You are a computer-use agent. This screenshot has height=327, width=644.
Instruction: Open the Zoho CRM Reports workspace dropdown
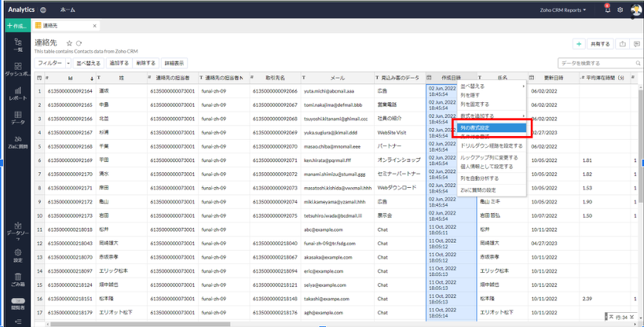point(562,10)
